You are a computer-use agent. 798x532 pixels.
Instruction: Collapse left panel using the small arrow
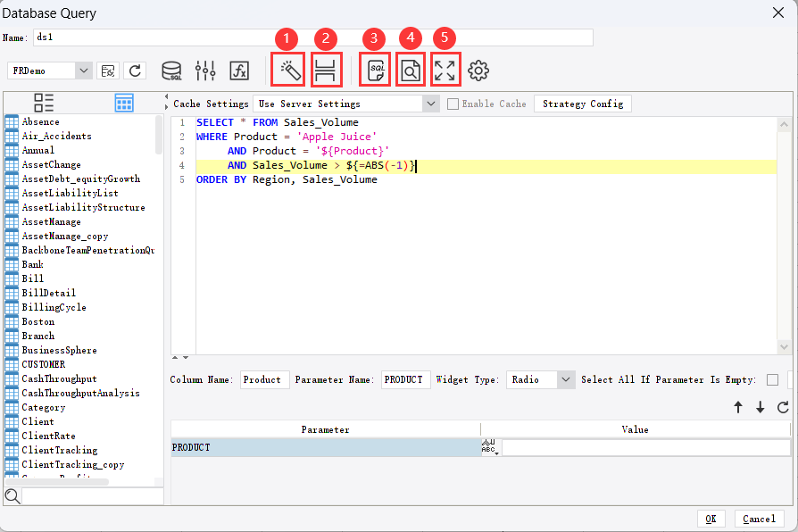tap(166, 96)
